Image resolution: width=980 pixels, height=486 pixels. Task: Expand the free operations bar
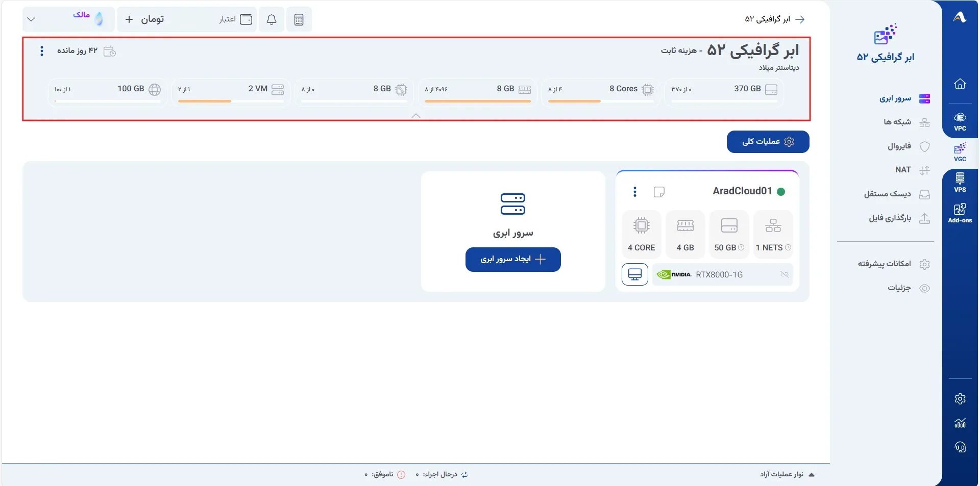[x=812, y=475]
